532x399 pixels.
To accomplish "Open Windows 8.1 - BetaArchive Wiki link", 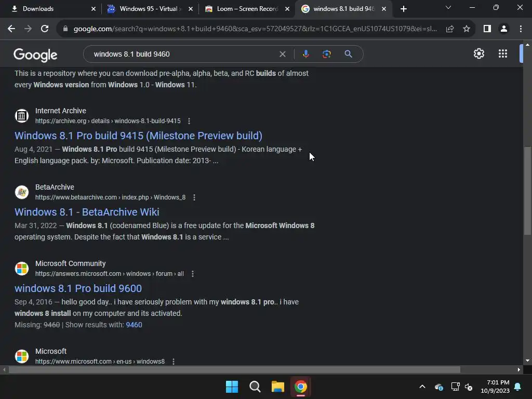I will (x=87, y=212).
